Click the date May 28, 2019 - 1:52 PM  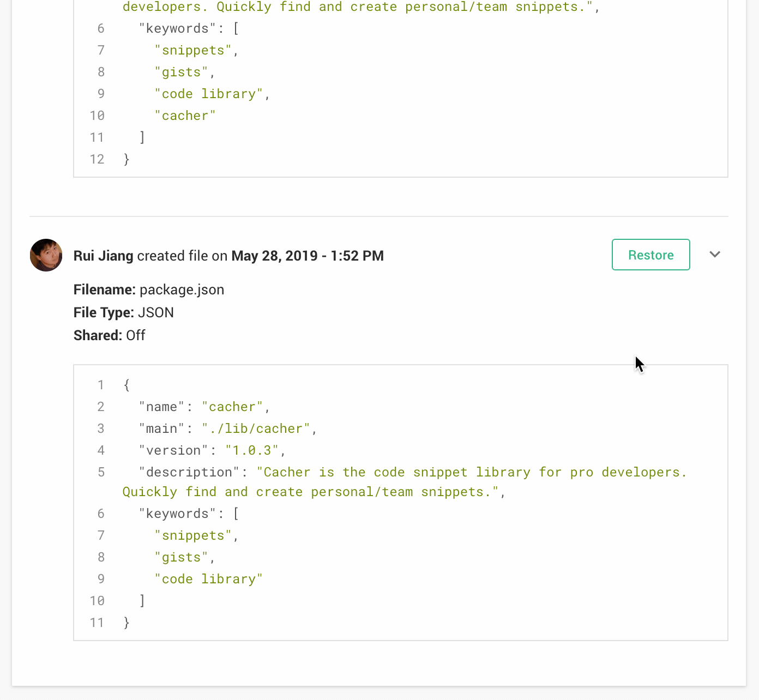308,256
